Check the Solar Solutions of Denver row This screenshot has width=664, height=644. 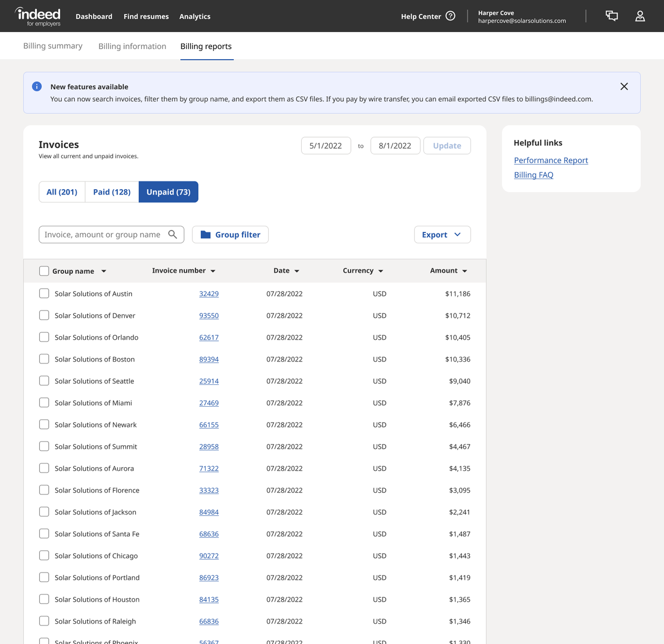point(44,315)
